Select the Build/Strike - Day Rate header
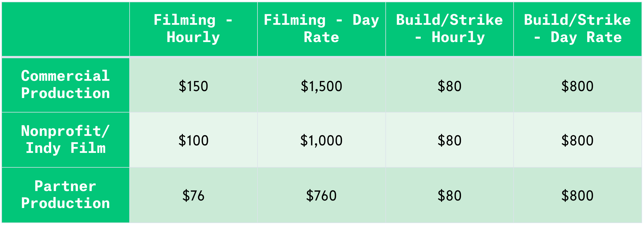The width and height of the screenshot is (644, 225). [578, 29]
